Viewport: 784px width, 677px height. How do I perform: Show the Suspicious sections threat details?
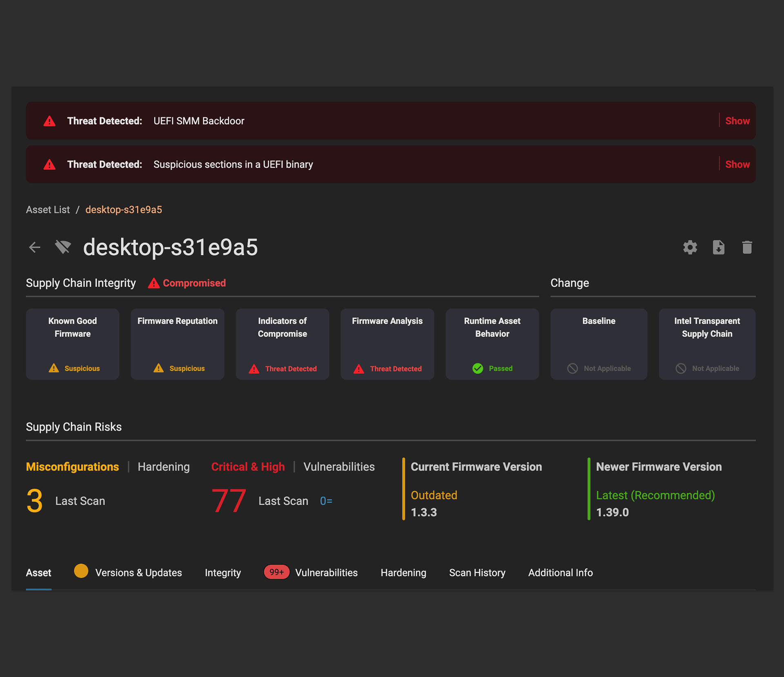click(x=737, y=164)
